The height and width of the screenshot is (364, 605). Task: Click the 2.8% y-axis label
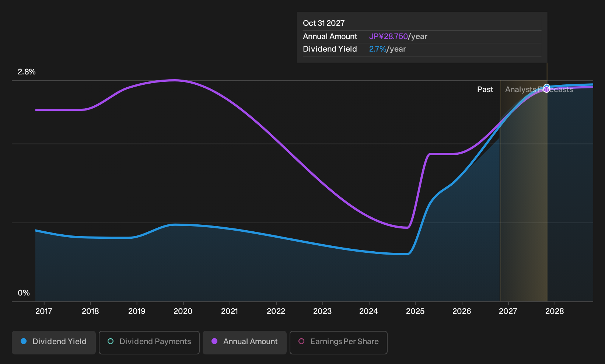click(27, 72)
